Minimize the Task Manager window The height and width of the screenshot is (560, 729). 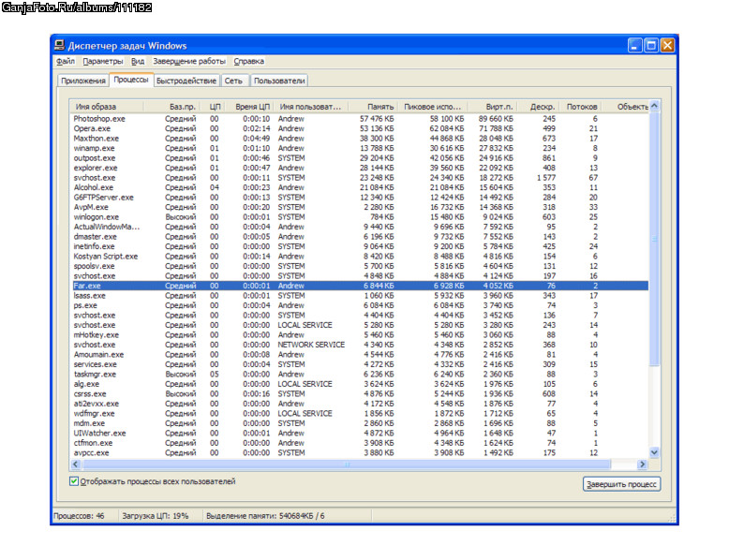[634, 45]
